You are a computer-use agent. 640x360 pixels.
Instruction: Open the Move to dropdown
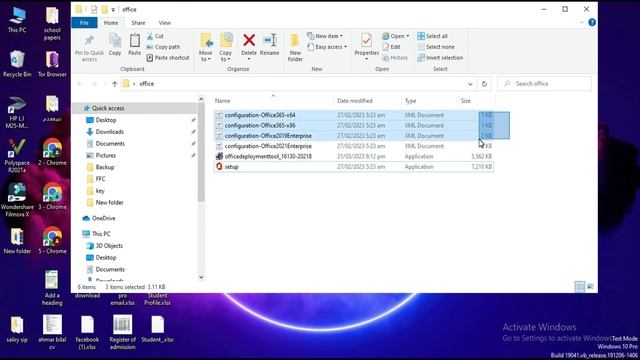tap(206, 47)
